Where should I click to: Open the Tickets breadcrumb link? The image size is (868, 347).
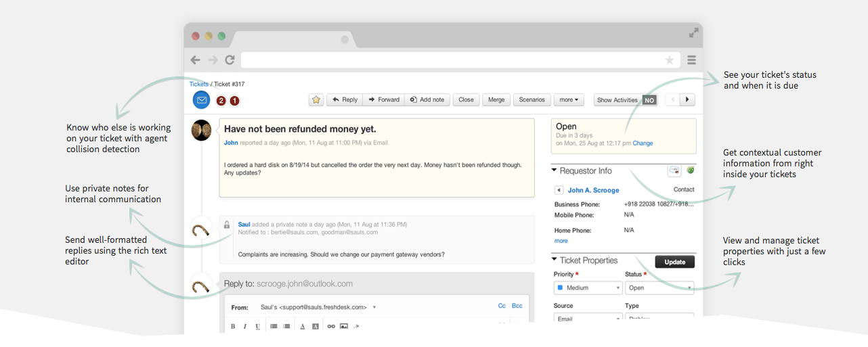[199, 85]
